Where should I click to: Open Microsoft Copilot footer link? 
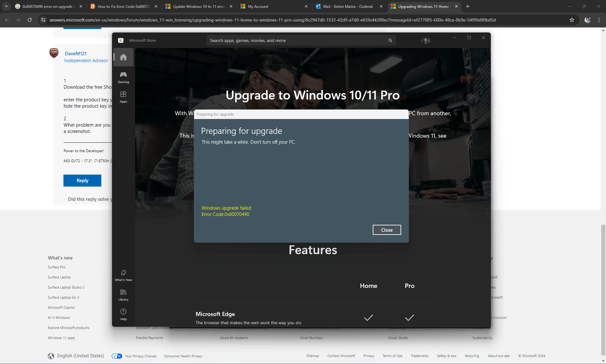(61, 307)
